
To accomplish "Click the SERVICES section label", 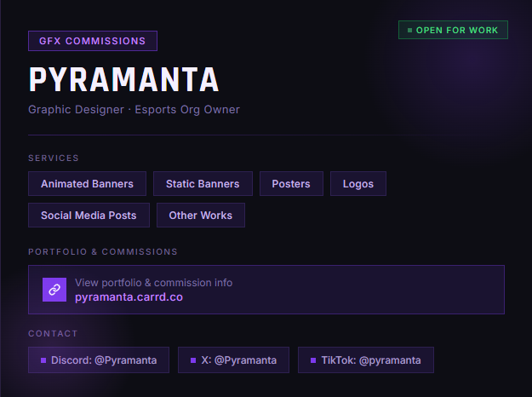I will click(x=54, y=158).
